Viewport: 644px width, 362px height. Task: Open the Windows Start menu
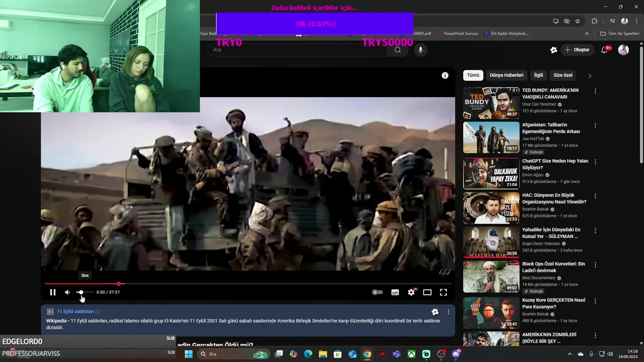(x=189, y=354)
